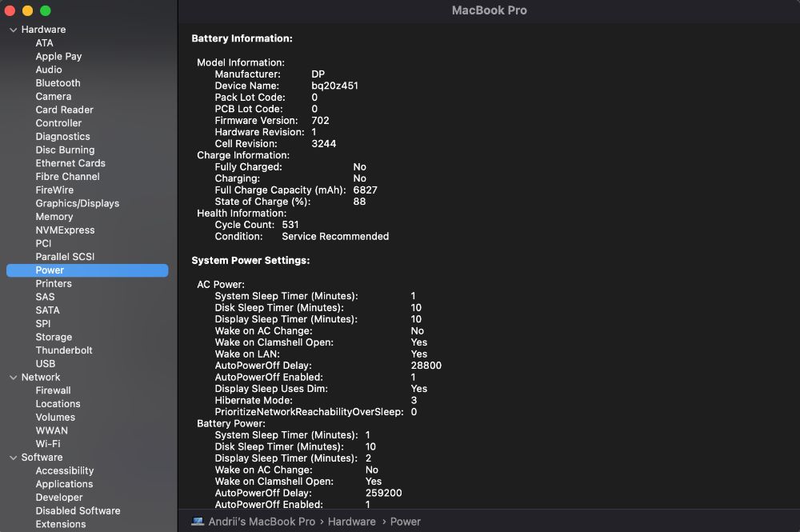Image resolution: width=800 pixels, height=532 pixels.
Task: Select Parallel SCSI entry
Action: [x=65, y=257]
